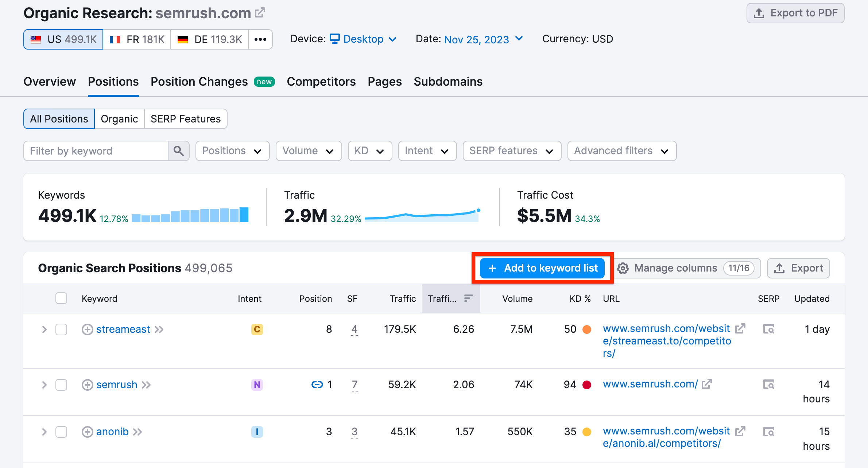Switch to SERP Features filter toggle

[x=186, y=119]
